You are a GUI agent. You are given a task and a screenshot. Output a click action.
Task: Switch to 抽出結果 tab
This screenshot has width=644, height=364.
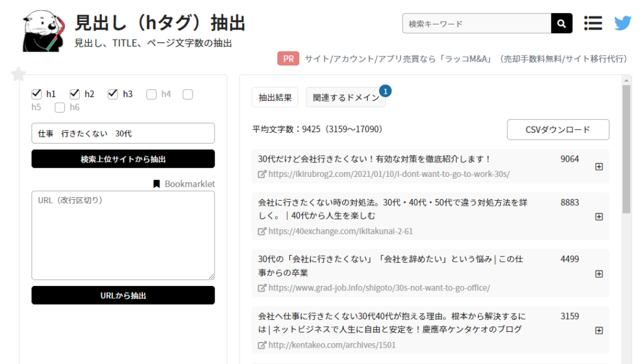[275, 98]
